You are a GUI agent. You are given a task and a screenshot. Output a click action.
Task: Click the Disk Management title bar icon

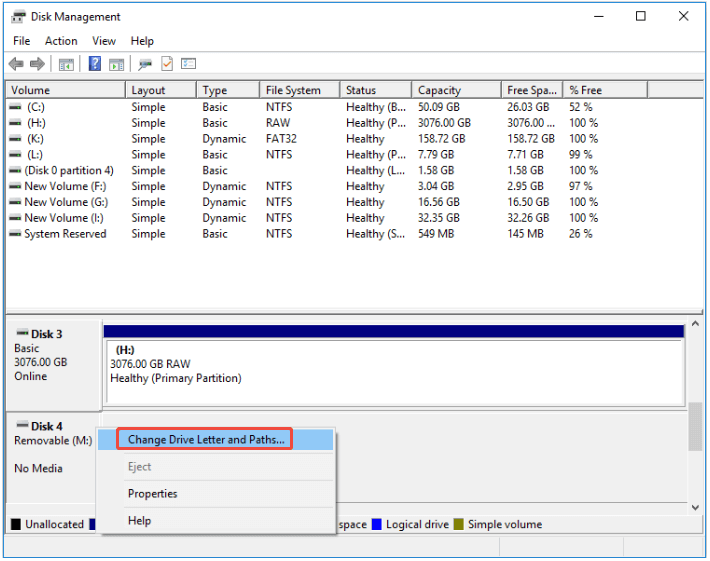click(19, 17)
